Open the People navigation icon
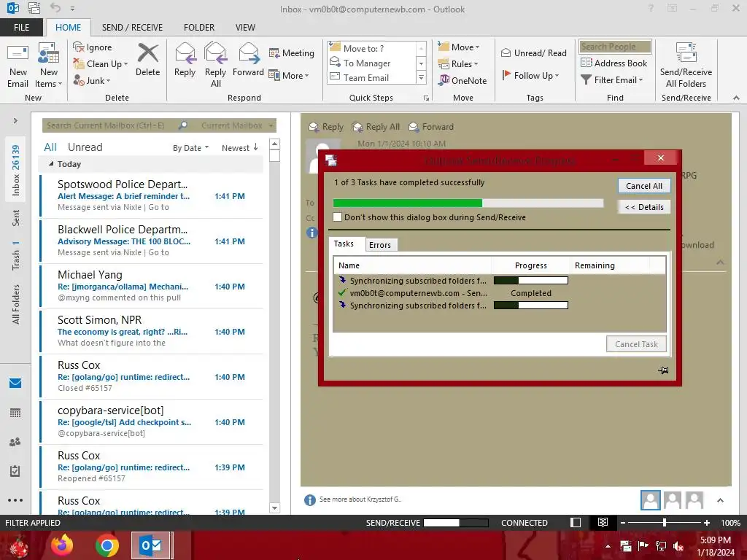The width and height of the screenshot is (747, 560). 15,442
